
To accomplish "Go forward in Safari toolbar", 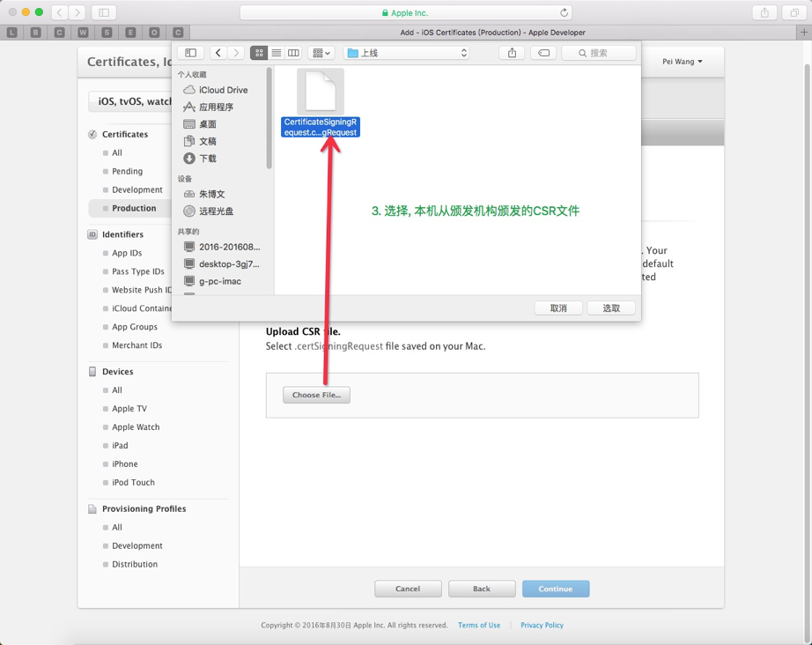I will pos(78,12).
